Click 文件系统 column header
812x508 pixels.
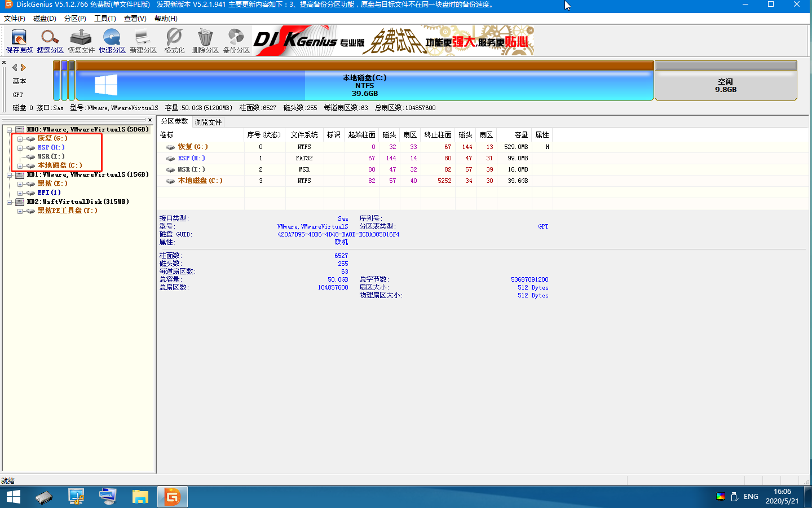304,135
